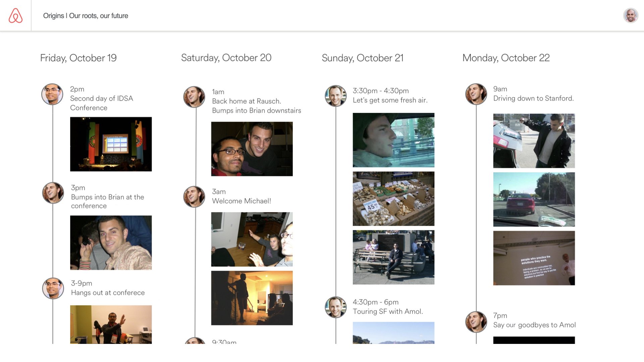The image size is (644, 362).
Task: Click the '9am' time label
Action: click(500, 89)
